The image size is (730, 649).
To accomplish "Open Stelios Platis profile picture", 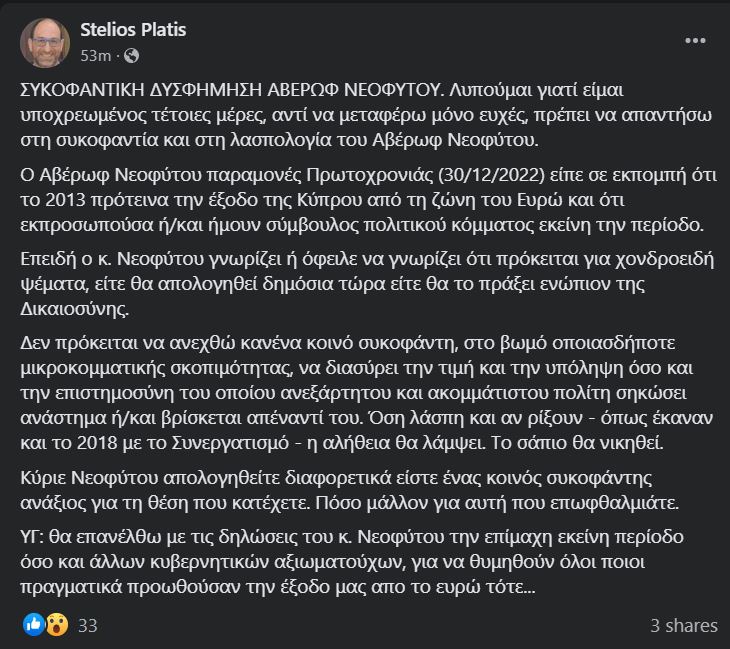I will click(x=45, y=43).
